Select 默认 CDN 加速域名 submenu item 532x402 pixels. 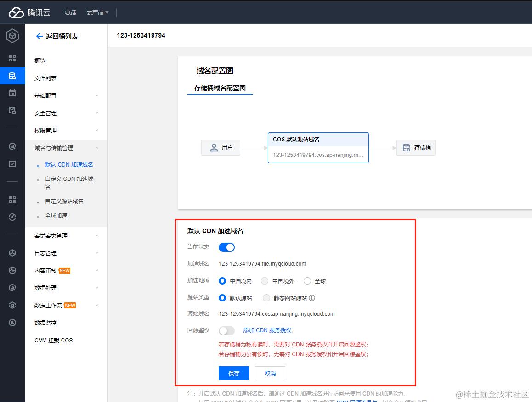pos(69,164)
